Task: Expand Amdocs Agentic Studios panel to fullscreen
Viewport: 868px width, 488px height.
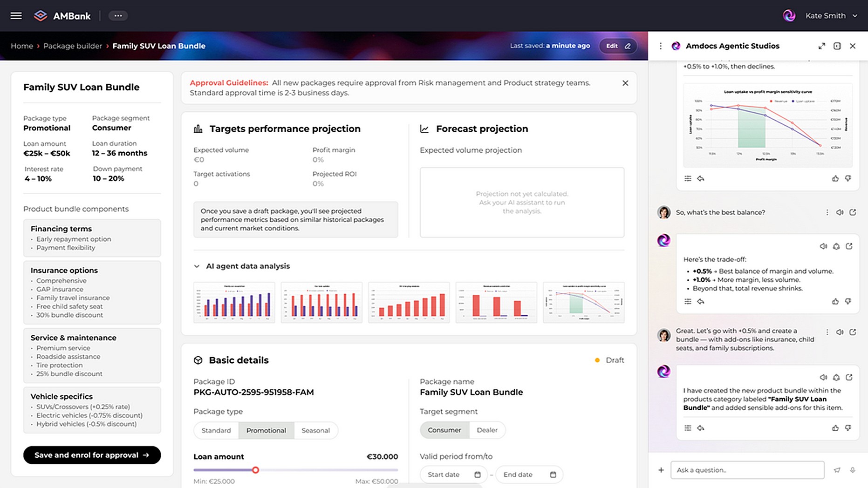Action: tap(821, 46)
